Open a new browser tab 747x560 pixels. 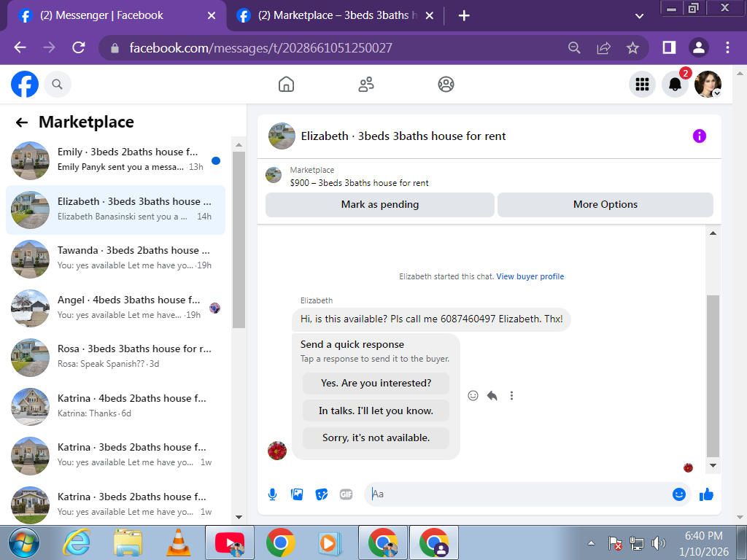(463, 16)
